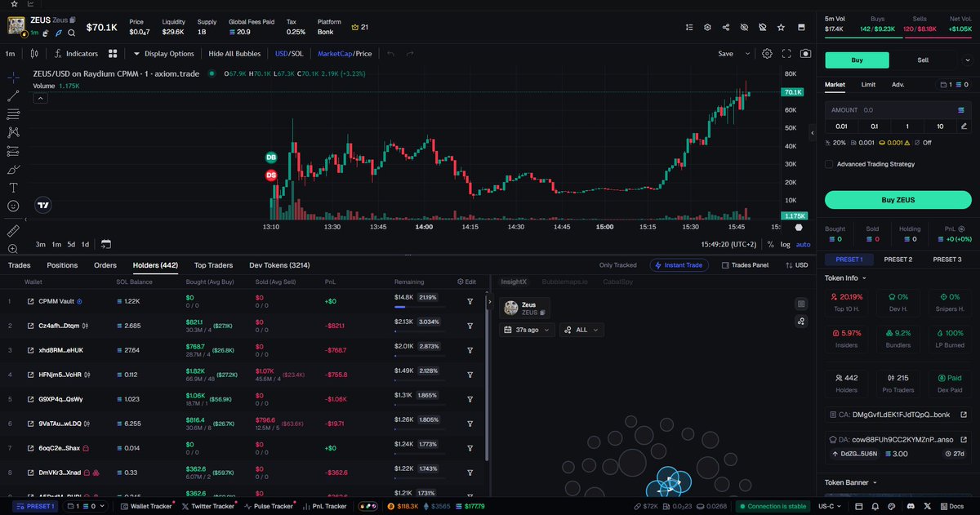Open chart settings gear
This screenshot has height=515, width=980.
[767, 54]
